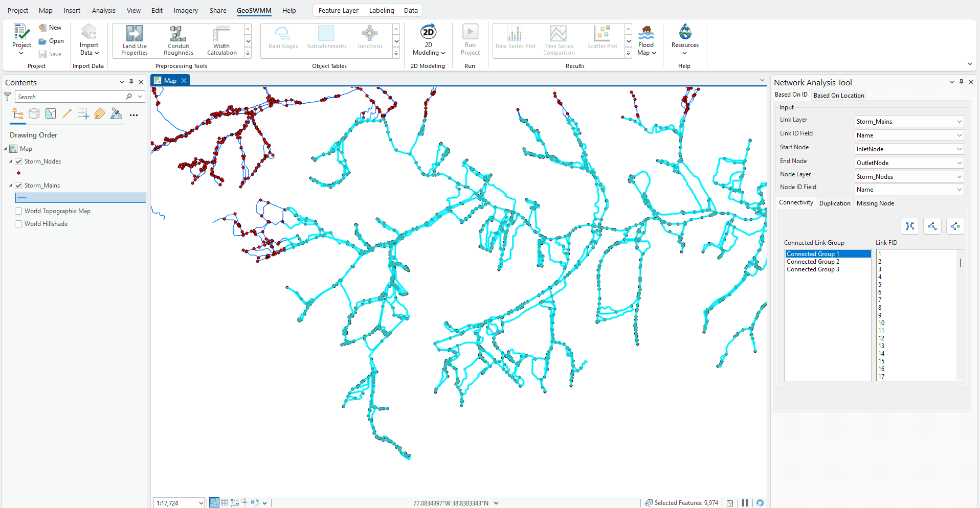The height and width of the screenshot is (508, 980).
Task: Open the Scatter Plot tool
Action: click(x=602, y=40)
